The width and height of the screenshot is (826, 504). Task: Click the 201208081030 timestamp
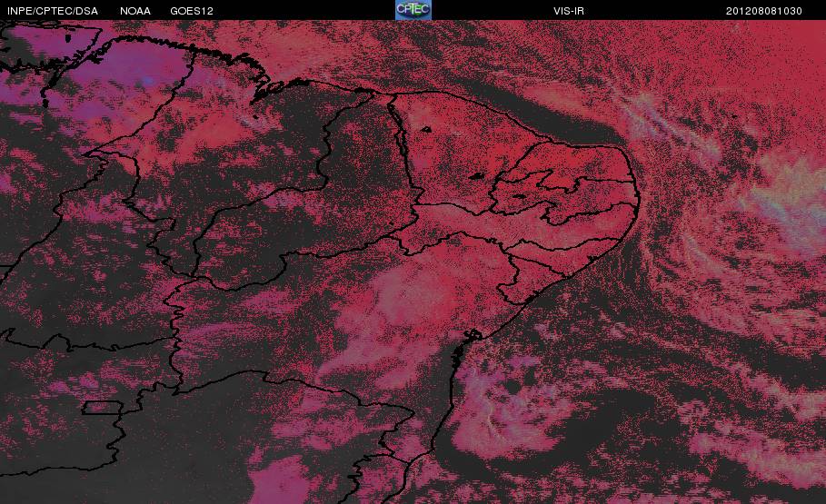tap(764, 11)
